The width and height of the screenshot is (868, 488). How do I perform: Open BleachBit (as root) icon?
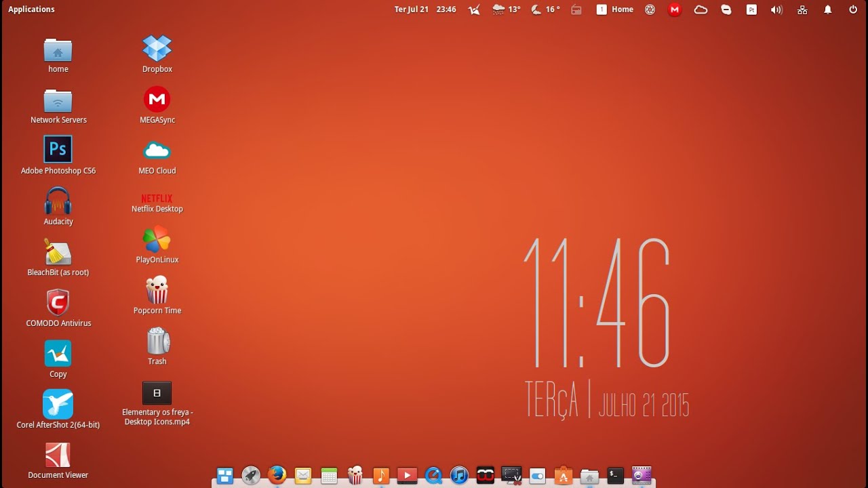tap(58, 251)
